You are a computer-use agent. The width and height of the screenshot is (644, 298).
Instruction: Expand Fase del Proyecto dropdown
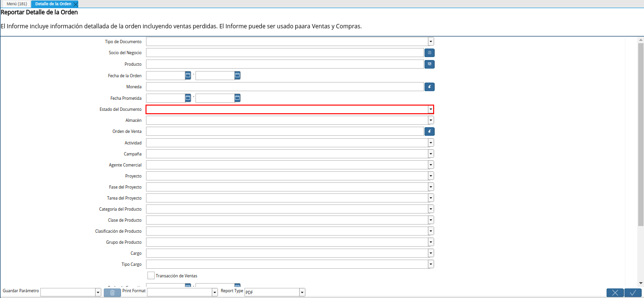click(x=431, y=187)
